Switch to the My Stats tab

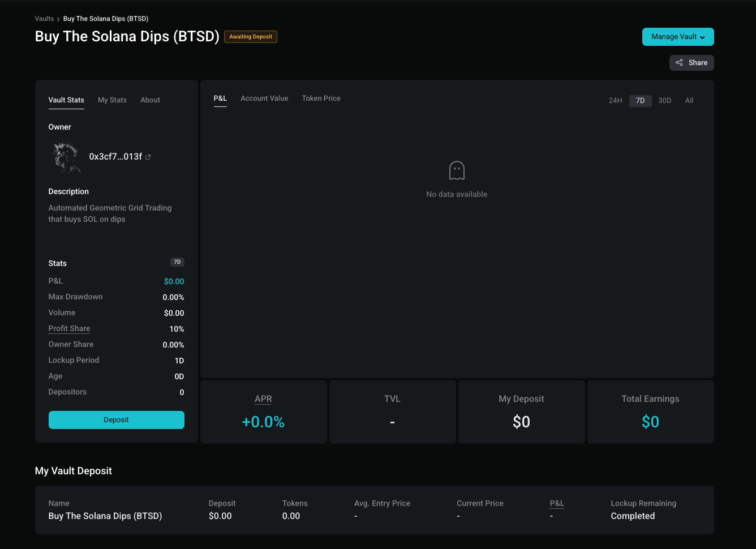(x=112, y=100)
